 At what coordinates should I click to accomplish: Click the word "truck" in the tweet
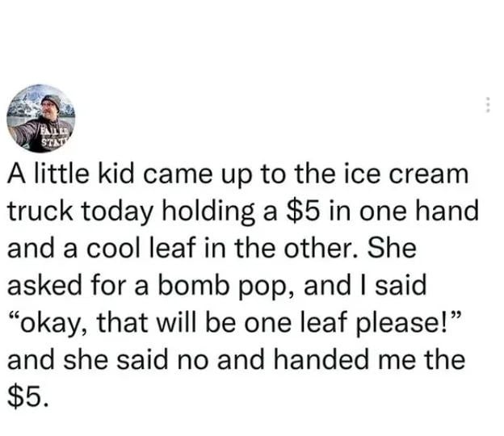click(36, 212)
